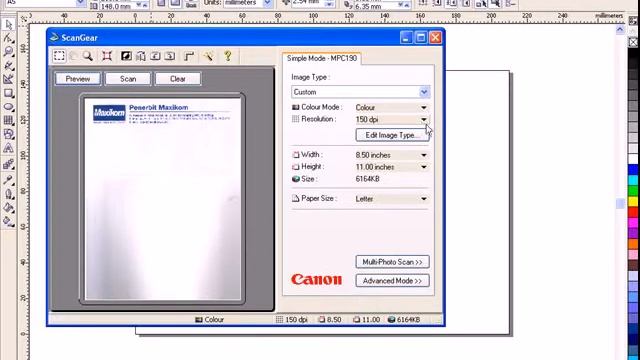
Task: Select the Ellipse tool in CorelDRAW toolbox
Action: coord(9,107)
